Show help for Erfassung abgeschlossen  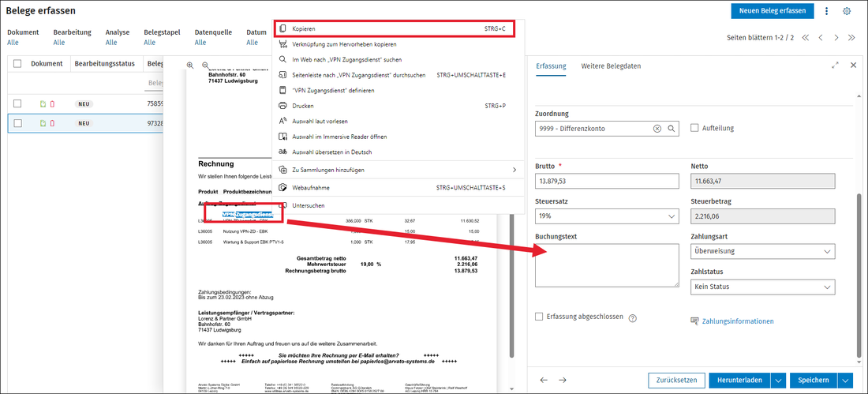(632, 318)
